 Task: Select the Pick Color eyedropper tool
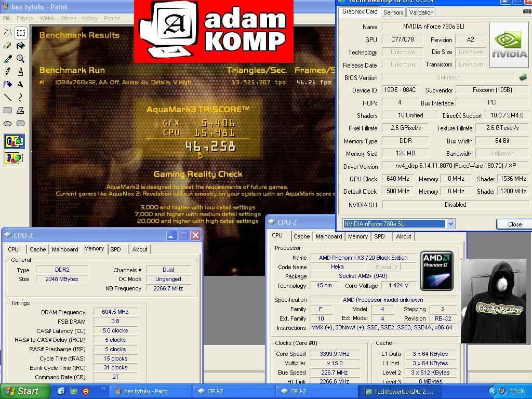[x=7, y=58]
